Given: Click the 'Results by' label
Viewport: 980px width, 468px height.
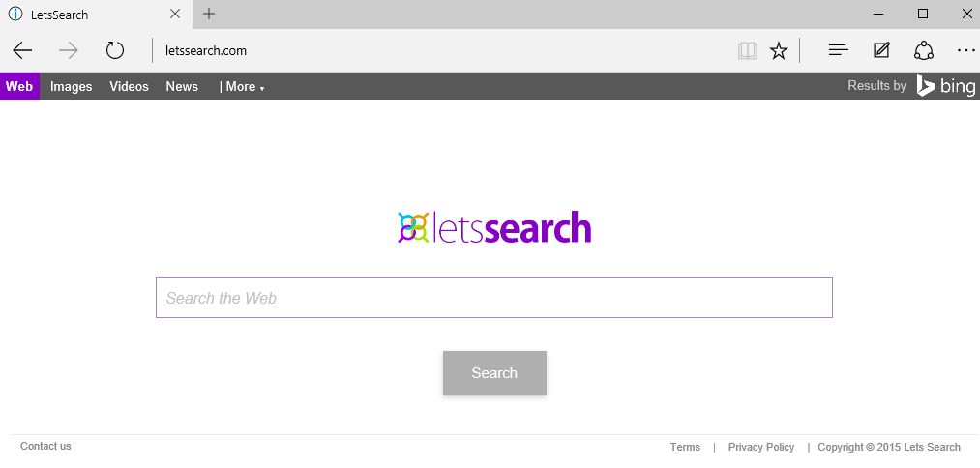Looking at the screenshot, I should click(876, 86).
